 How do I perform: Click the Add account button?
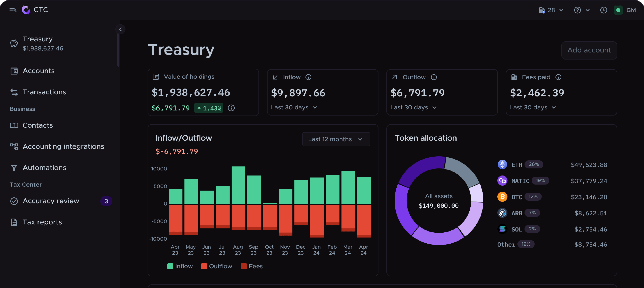point(589,50)
